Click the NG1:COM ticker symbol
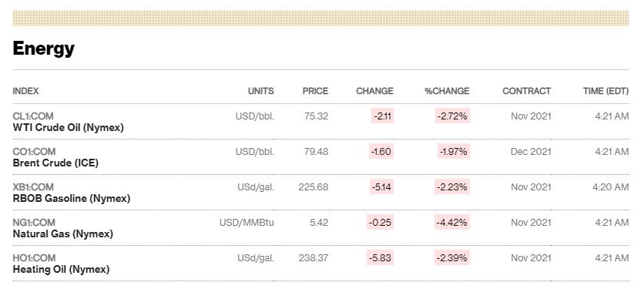 pyautogui.click(x=34, y=223)
